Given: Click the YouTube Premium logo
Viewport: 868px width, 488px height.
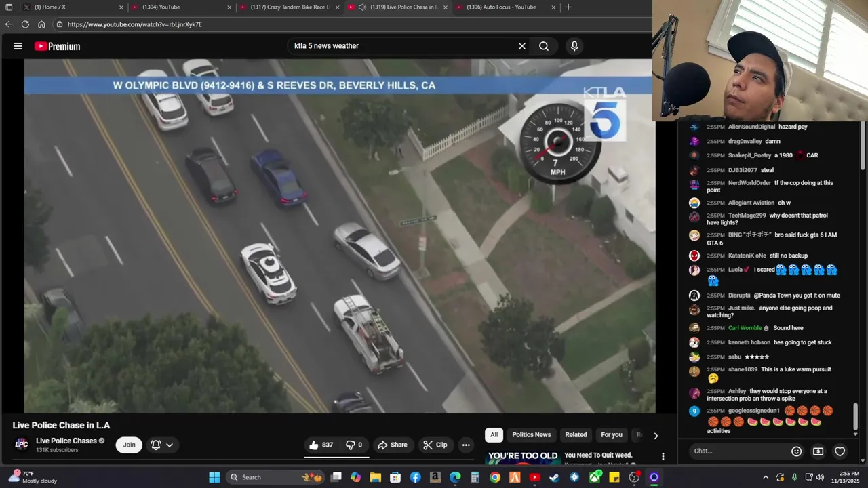Looking at the screenshot, I should pos(58,46).
